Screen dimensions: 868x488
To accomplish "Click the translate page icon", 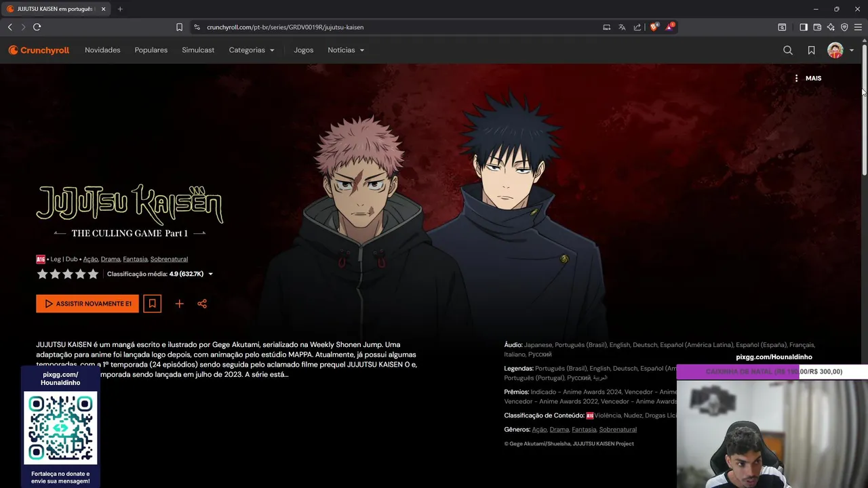I will [622, 27].
